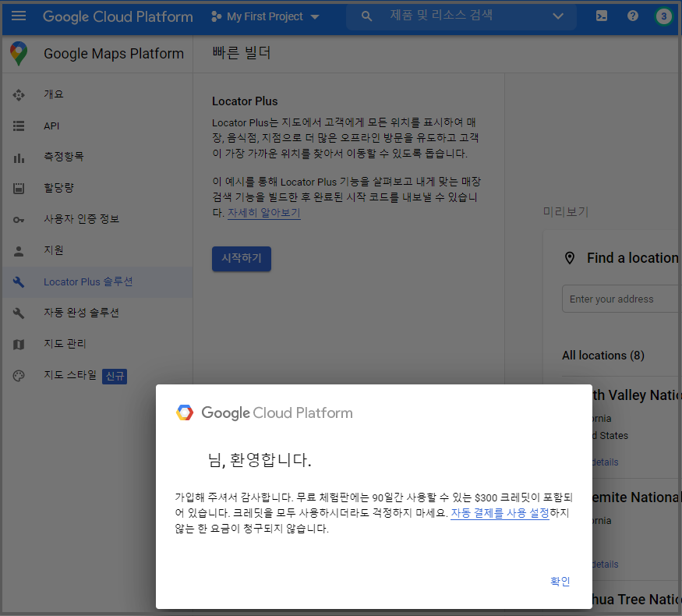Click the 개요 overview icon in sidebar

pyautogui.click(x=19, y=94)
